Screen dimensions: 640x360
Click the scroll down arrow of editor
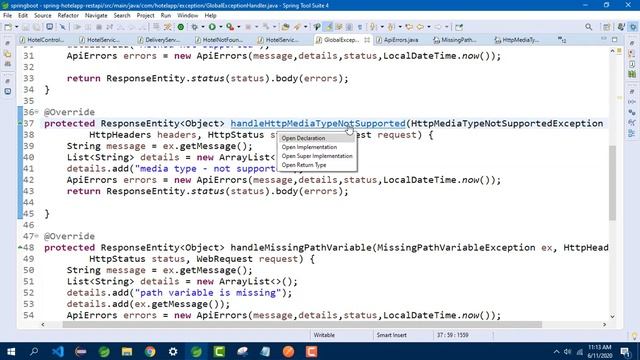pos(612,316)
